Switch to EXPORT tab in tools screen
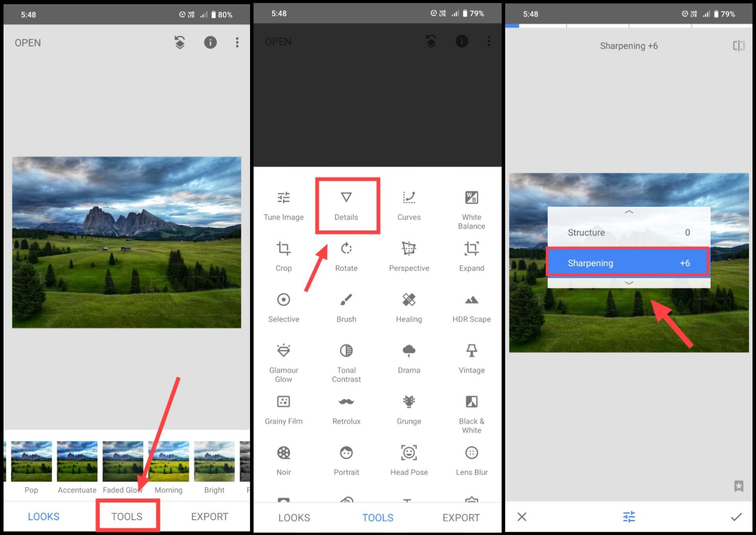 click(x=461, y=518)
